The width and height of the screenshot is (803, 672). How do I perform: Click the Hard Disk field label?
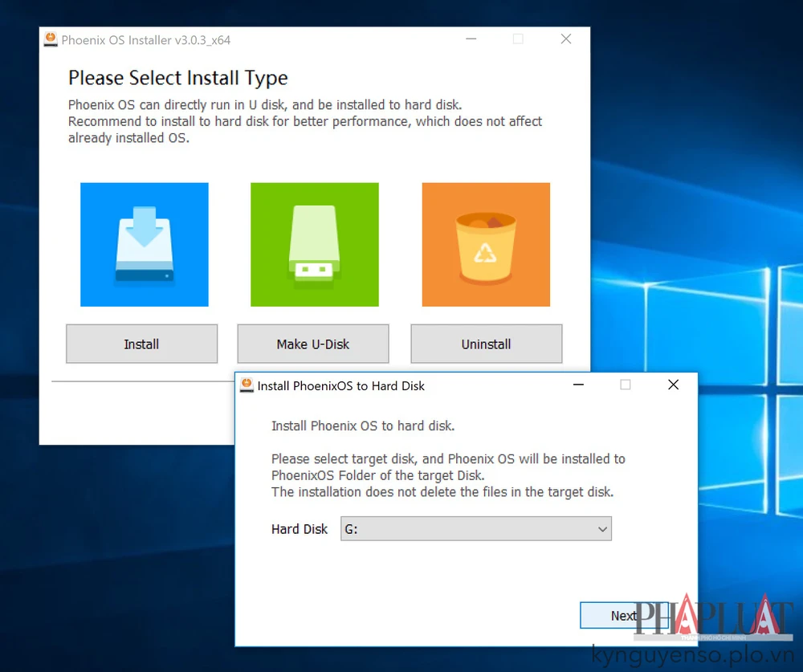(x=300, y=529)
